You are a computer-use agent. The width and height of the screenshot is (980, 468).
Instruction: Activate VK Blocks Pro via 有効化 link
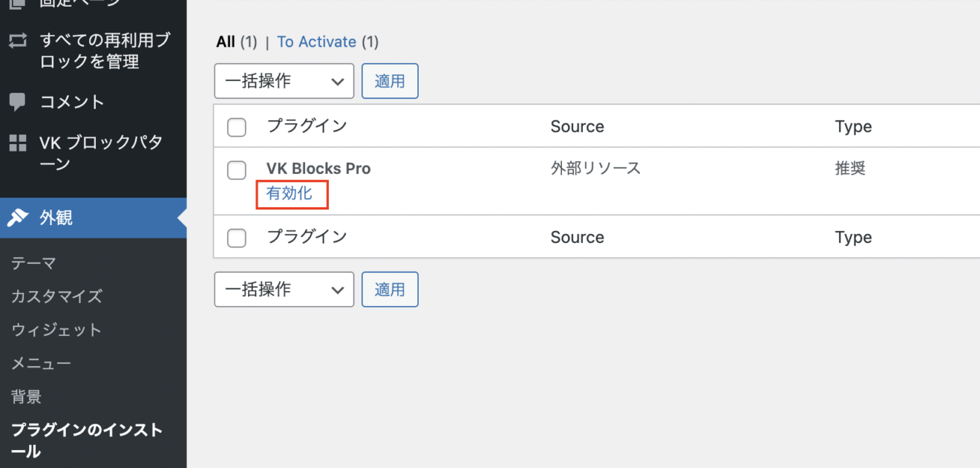(x=291, y=195)
